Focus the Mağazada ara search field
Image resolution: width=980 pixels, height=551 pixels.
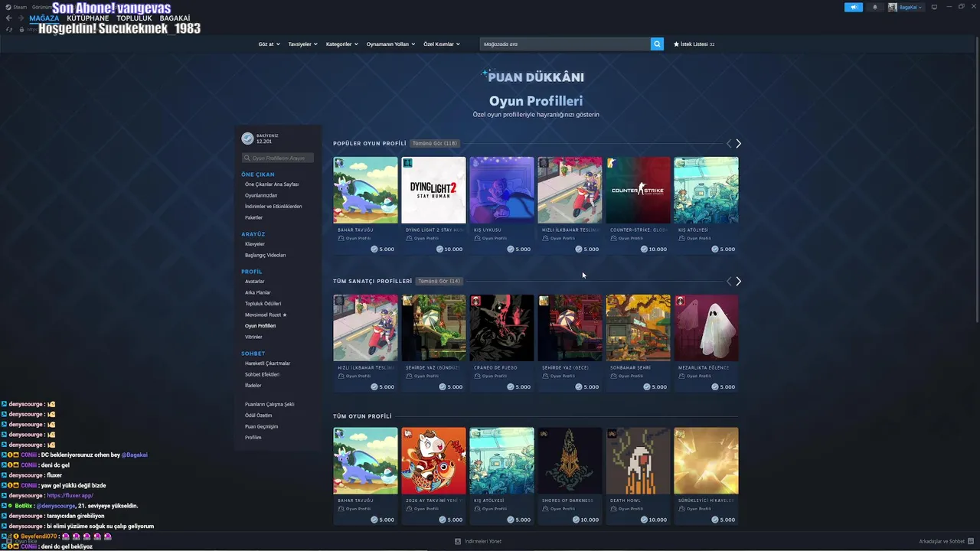(x=565, y=44)
